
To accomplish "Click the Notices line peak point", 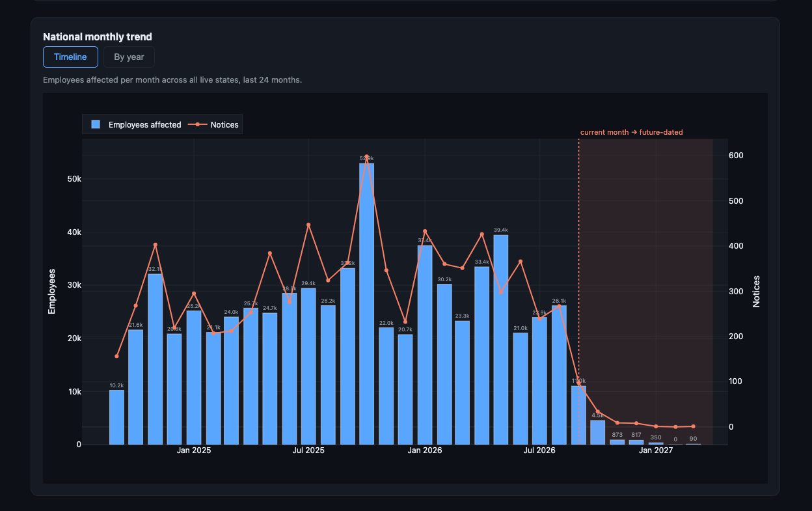I will tap(367, 156).
